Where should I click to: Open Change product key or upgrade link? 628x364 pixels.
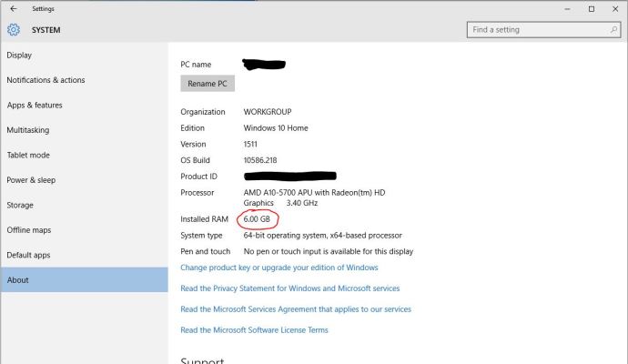(279, 268)
